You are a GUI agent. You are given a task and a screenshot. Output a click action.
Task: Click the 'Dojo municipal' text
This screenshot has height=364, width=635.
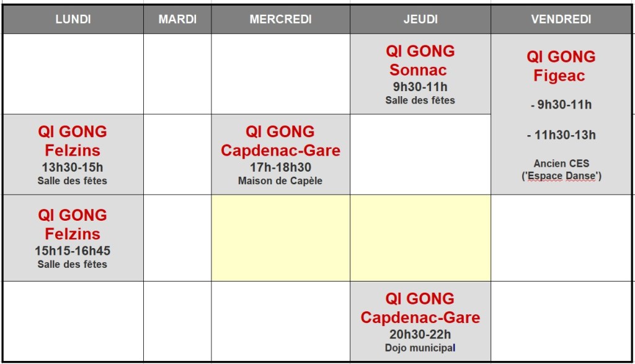coord(420,348)
